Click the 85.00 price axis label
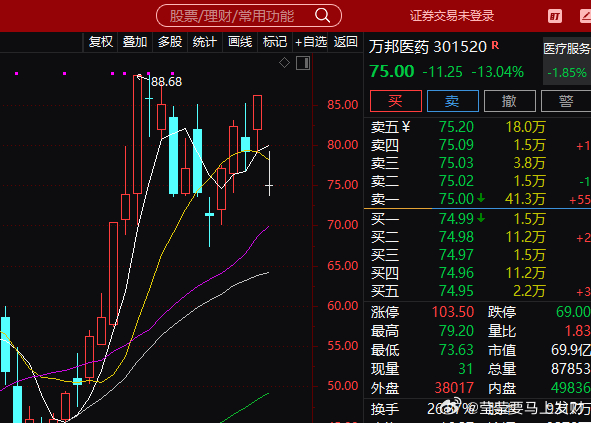This screenshot has height=423, width=591. click(x=343, y=105)
